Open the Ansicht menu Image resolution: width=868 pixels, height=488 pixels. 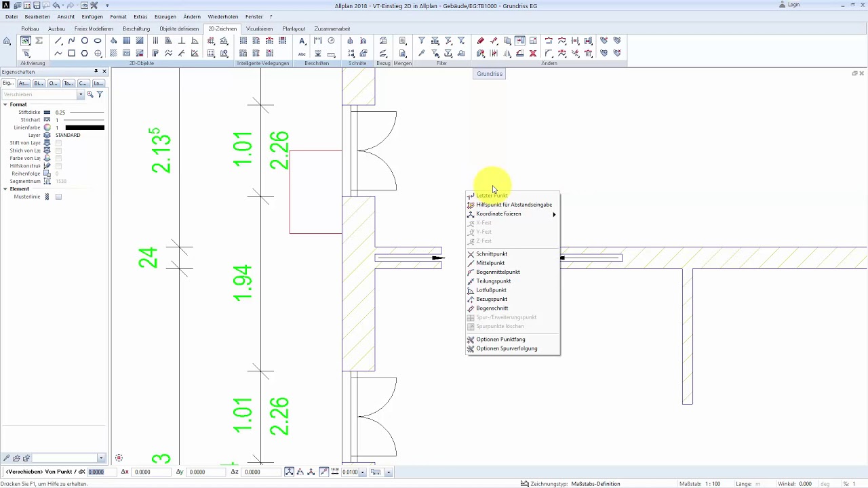(x=66, y=16)
